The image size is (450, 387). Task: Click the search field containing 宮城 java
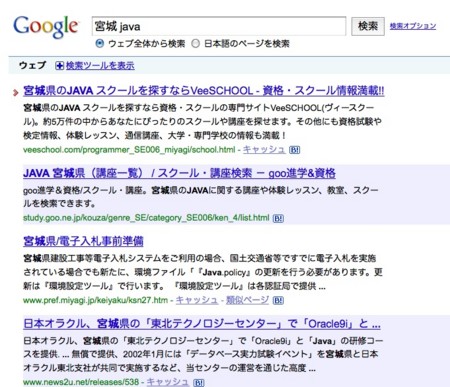(219, 26)
